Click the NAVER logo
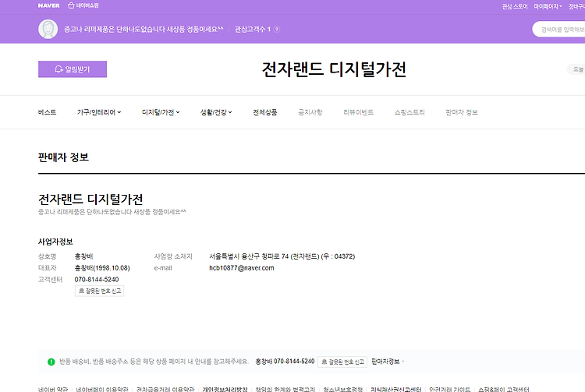The width and height of the screenshot is (585, 392). point(49,5)
